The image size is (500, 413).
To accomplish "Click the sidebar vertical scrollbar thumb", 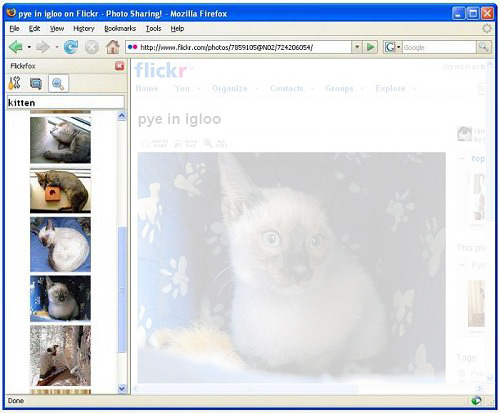I will click(x=122, y=289).
